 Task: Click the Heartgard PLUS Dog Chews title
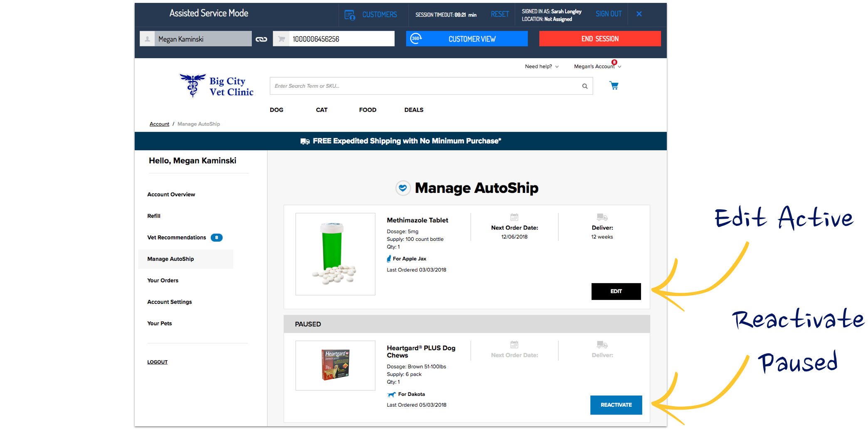tap(421, 352)
